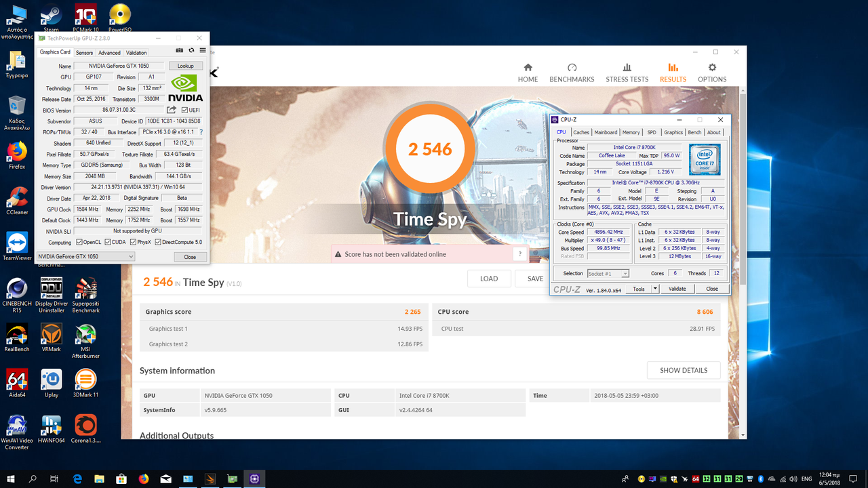Toggle PhysX checkbox
The height and width of the screenshot is (488, 868).
click(x=132, y=242)
